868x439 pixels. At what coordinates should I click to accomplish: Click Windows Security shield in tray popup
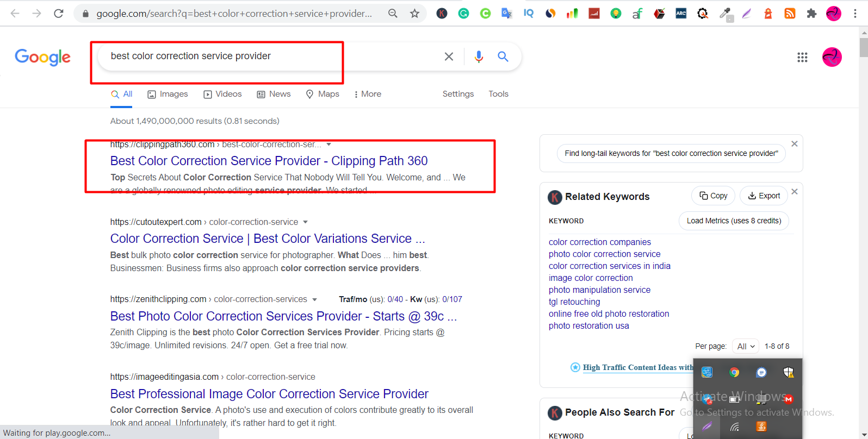coord(788,372)
